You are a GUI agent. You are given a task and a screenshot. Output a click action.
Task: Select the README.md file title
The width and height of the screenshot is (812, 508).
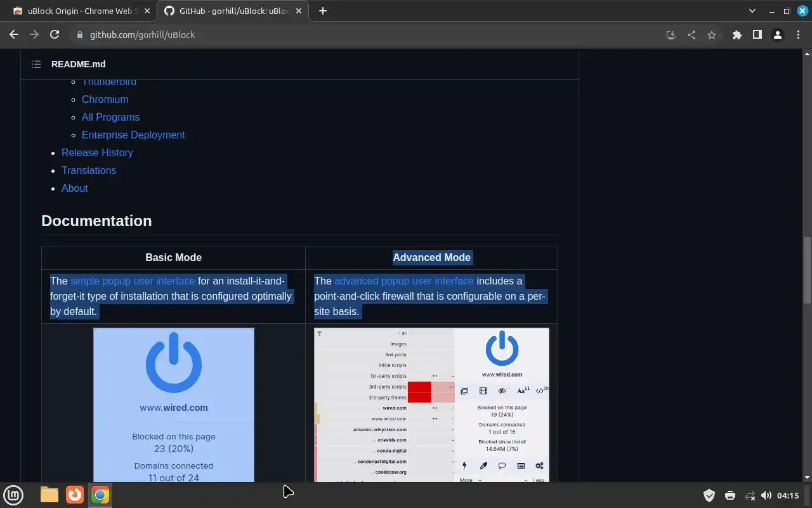(x=79, y=64)
